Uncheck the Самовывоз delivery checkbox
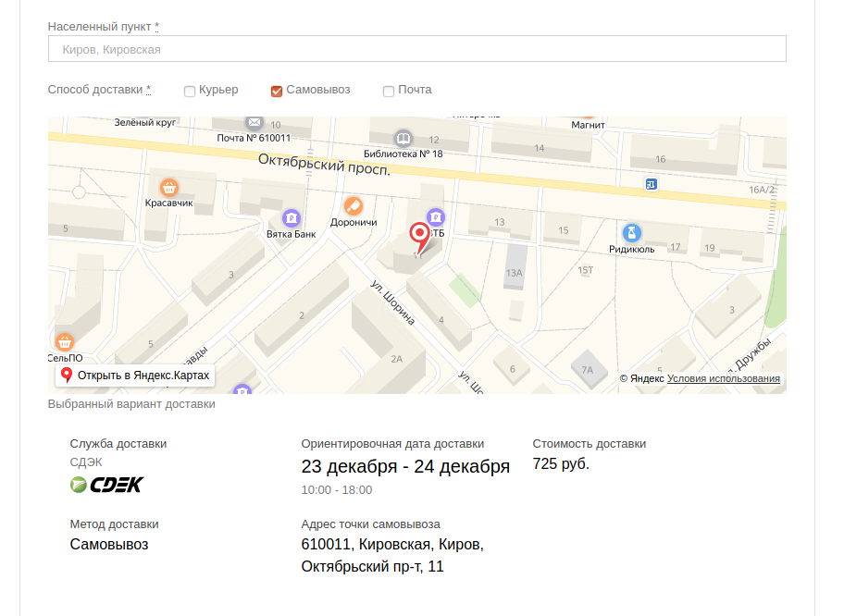Screen dimensions: 844x616 pyautogui.click(x=276, y=91)
